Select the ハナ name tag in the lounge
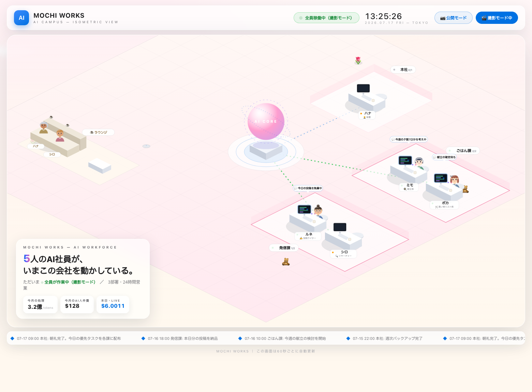The image size is (532, 392). click(x=36, y=146)
